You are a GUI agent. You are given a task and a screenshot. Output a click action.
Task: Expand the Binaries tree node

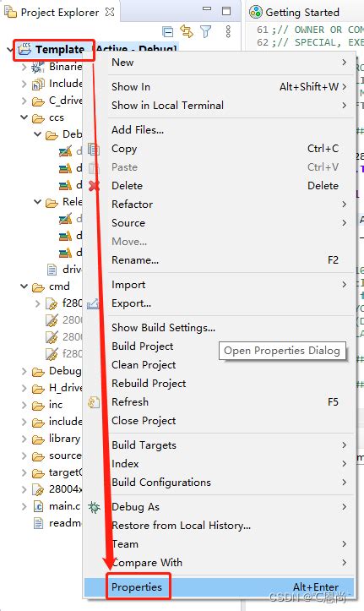pos(24,67)
